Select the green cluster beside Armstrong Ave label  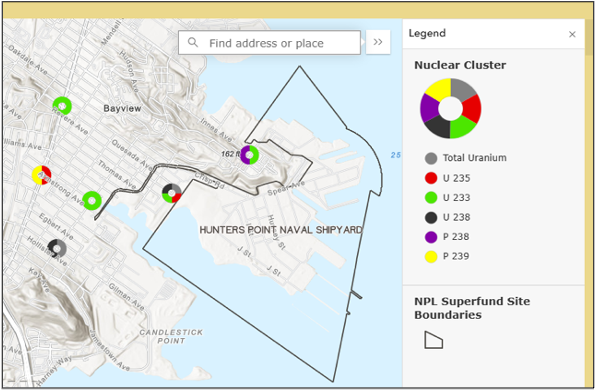point(92,200)
